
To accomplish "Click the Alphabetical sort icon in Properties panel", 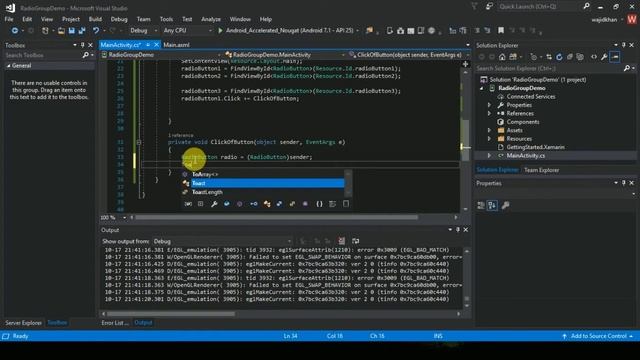I will pyautogui.click(x=492, y=205).
